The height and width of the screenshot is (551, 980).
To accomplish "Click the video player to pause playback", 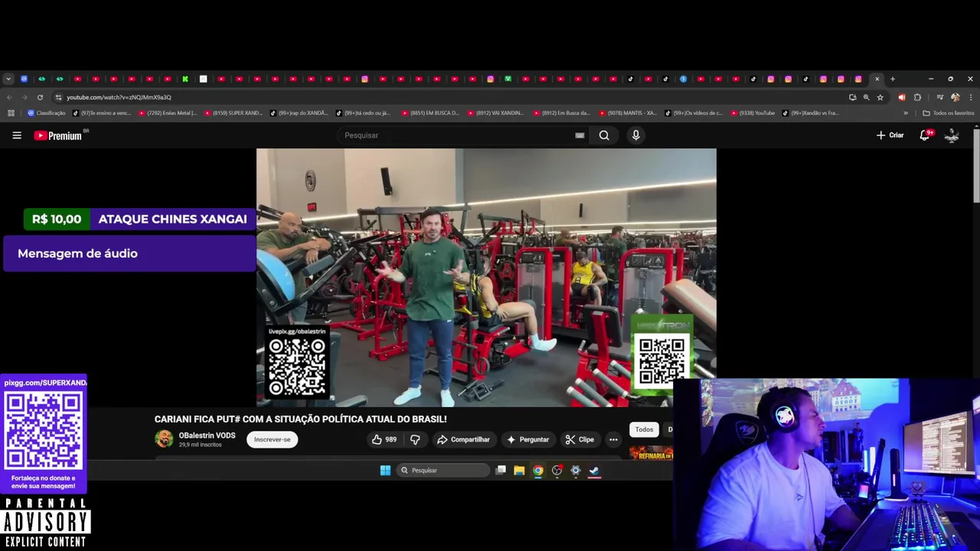I will [486, 277].
